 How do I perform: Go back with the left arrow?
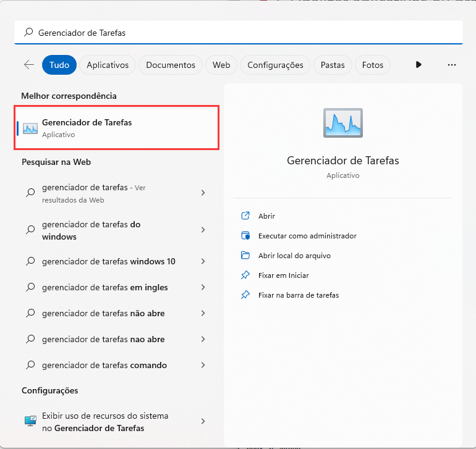click(x=29, y=65)
